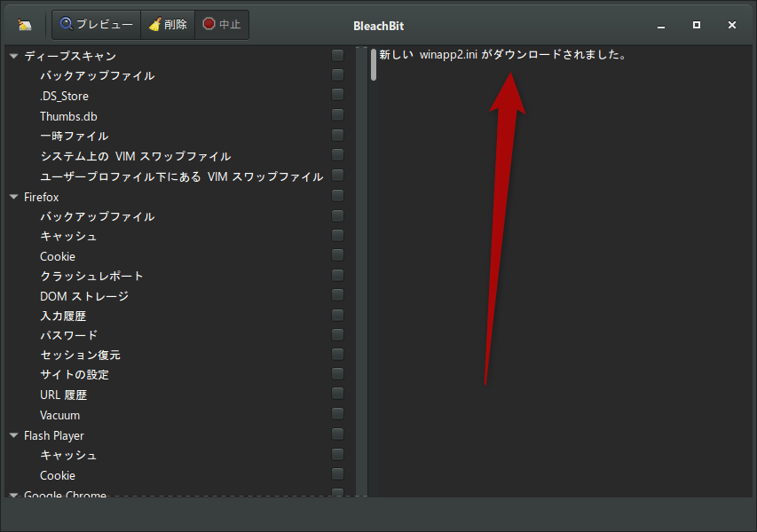Open the BleachBit application menu icon
Viewport: 757px width, 532px height.
coord(25,25)
